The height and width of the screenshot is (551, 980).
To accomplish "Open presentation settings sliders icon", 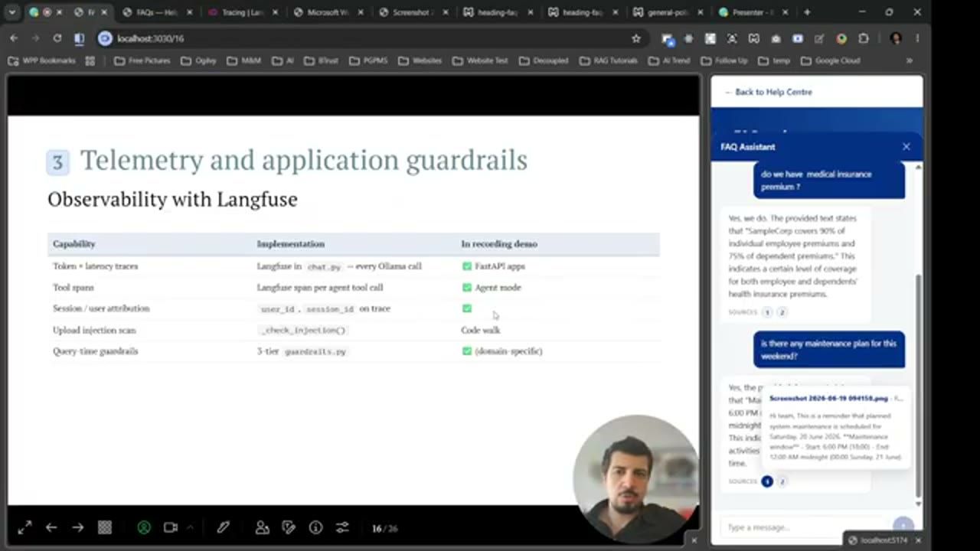I will click(342, 527).
